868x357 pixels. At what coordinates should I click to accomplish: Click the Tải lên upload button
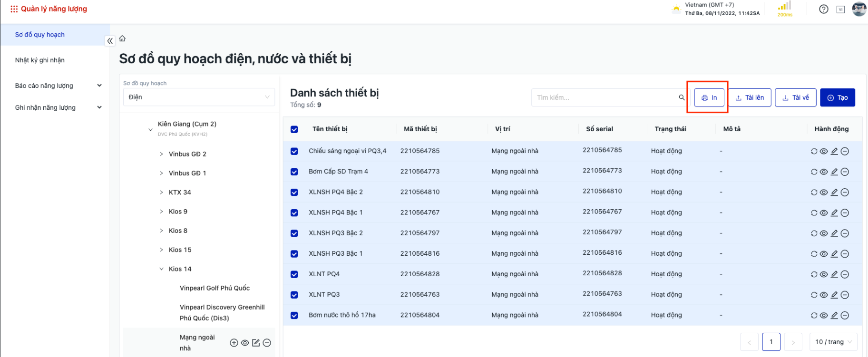tap(750, 97)
